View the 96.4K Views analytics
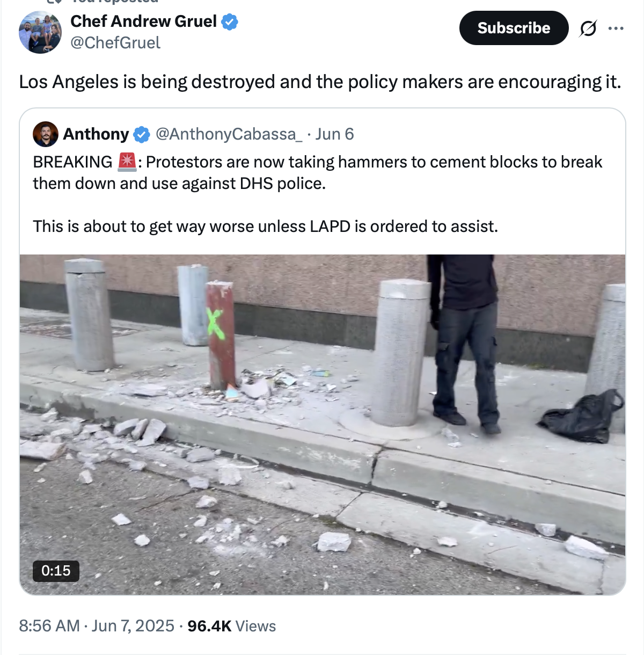This screenshot has width=644, height=655. coord(232,626)
